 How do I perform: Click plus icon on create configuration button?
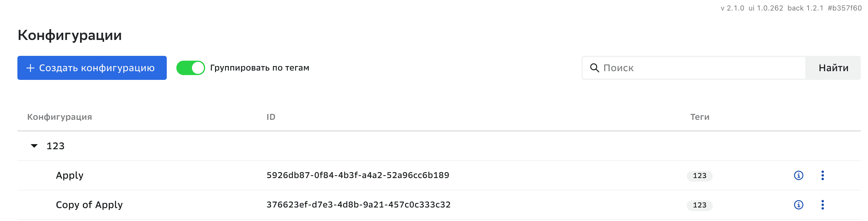tap(30, 68)
